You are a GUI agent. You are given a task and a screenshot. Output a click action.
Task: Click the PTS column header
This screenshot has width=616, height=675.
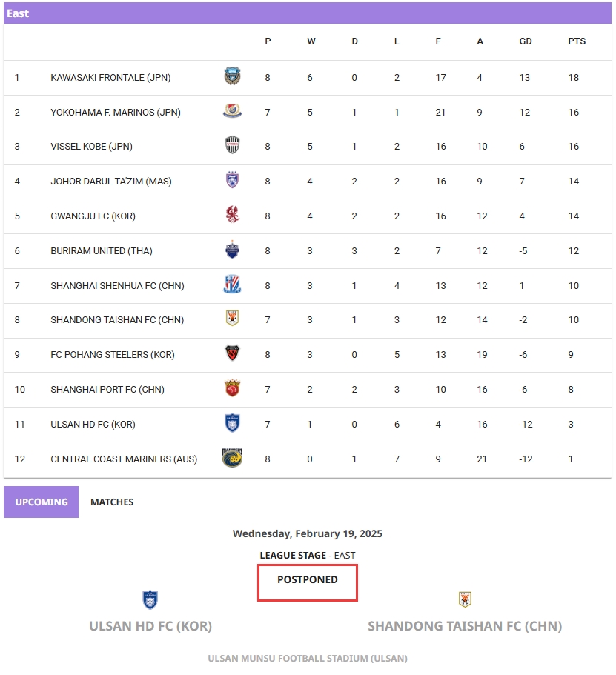point(577,41)
